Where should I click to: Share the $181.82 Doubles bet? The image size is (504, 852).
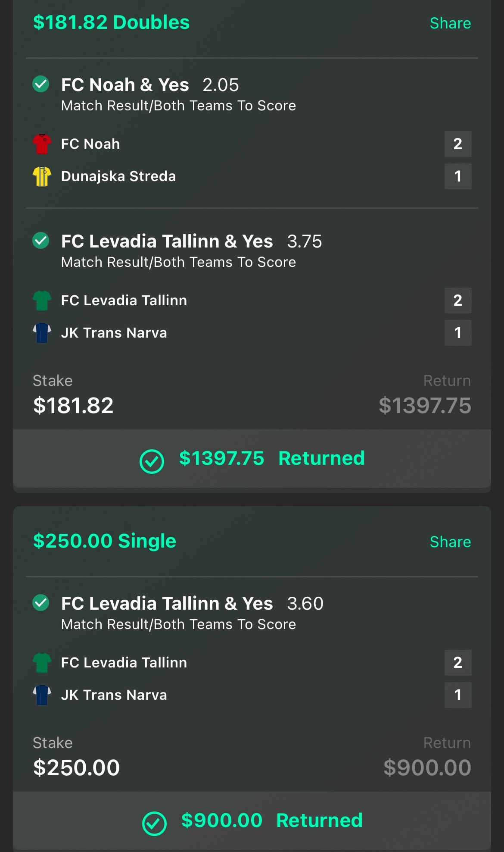(x=450, y=23)
